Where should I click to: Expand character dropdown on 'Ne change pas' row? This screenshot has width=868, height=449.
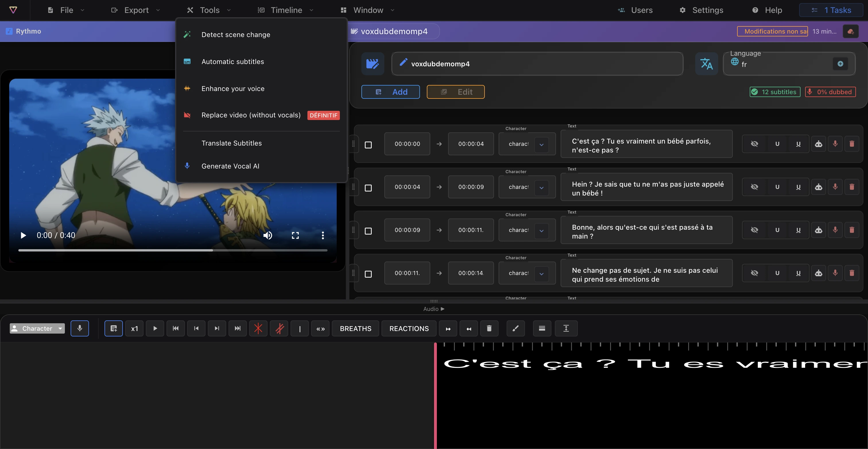tap(541, 274)
